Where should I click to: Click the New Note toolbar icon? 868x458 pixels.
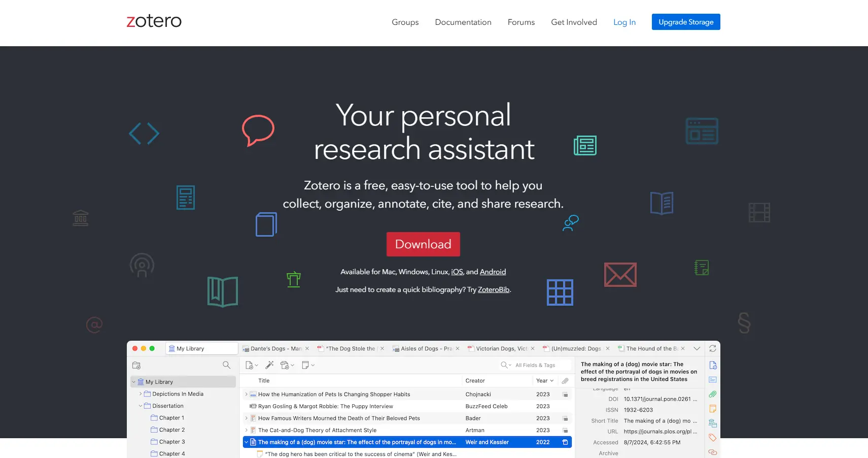[x=305, y=365]
